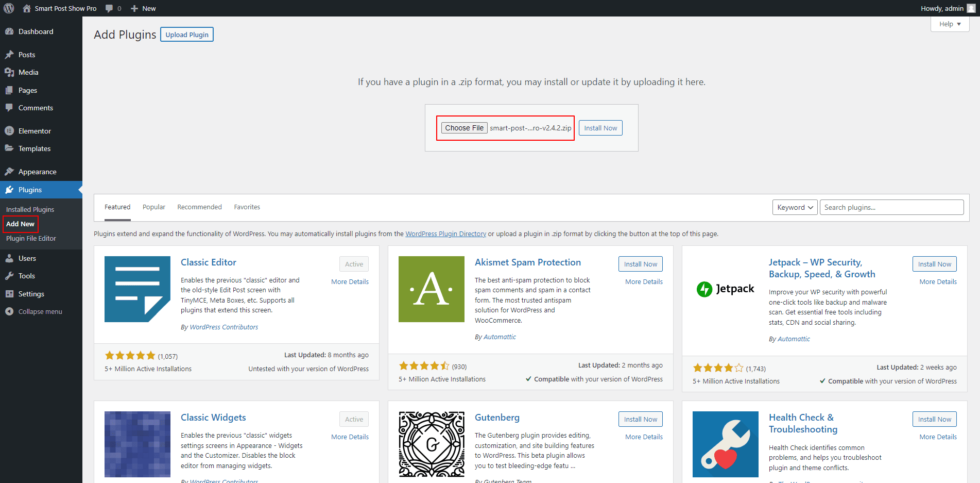
Task: Install the Akismet Spam Protection plugin
Action: [x=640, y=264]
